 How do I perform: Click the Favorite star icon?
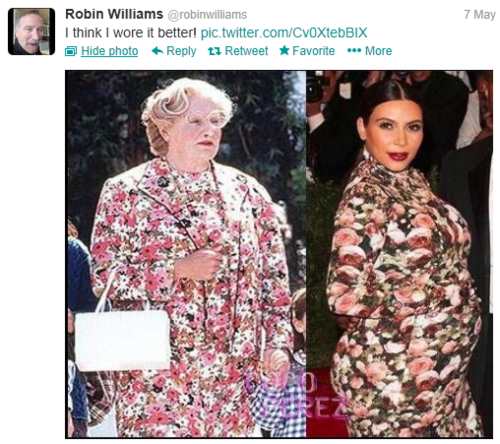[x=284, y=50]
